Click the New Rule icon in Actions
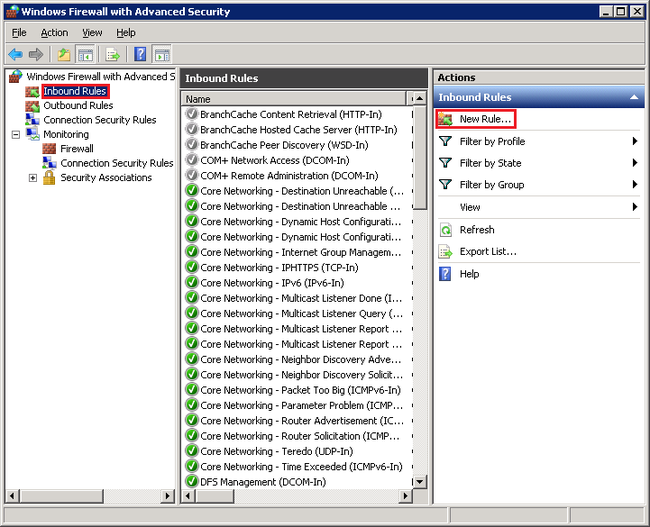650x527 pixels. pos(446,119)
